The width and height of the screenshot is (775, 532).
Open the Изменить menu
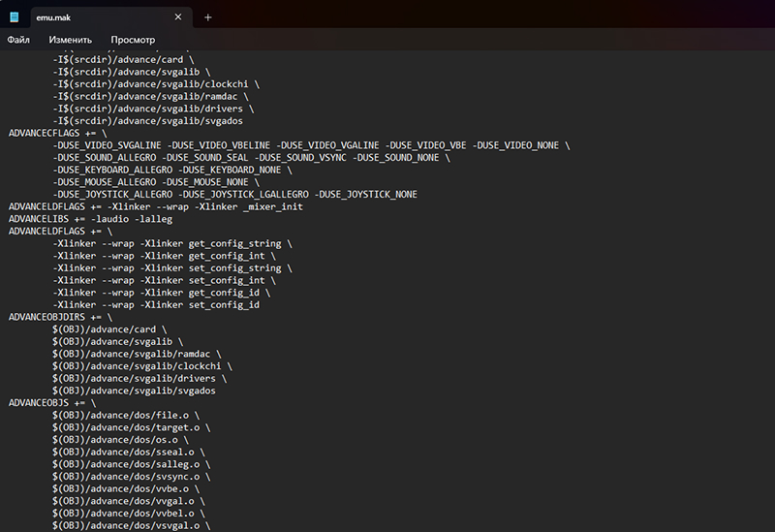70,40
